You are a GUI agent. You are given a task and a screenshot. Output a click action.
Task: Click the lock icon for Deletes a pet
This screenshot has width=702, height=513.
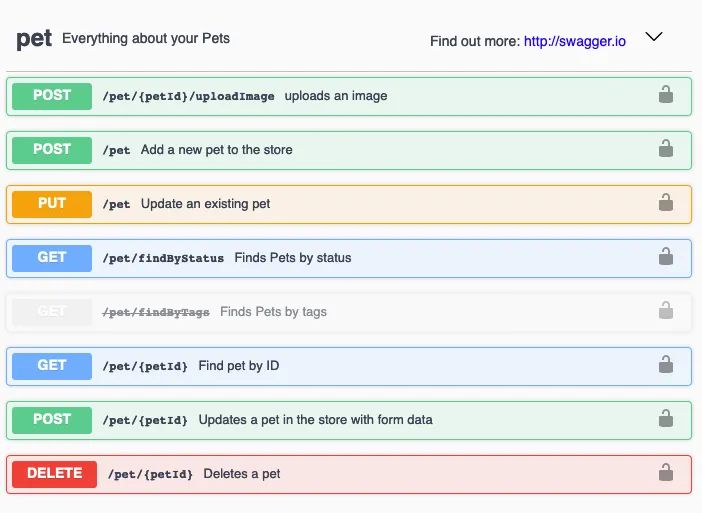click(x=665, y=473)
